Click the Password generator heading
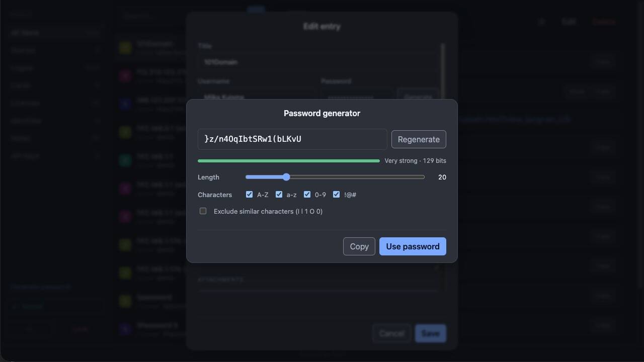The width and height of the screenshot is (644, 362). pyautogui.click(x=322, y=113)
